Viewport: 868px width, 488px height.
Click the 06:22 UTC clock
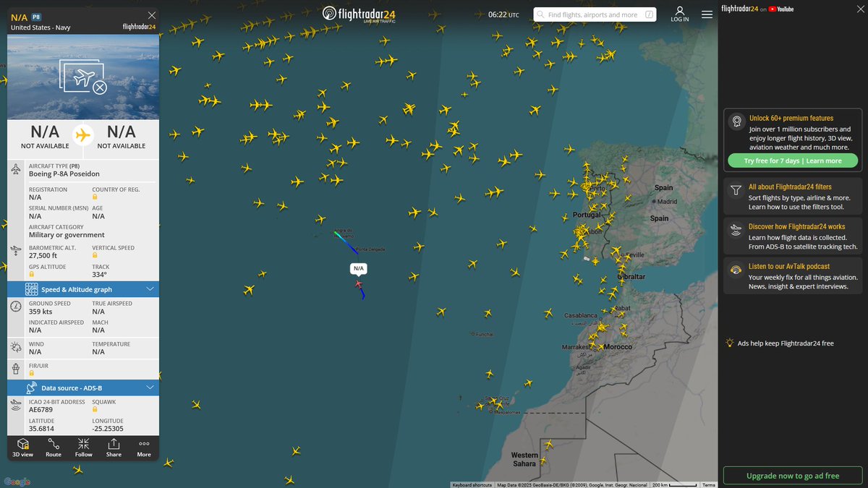[x=503, y=14]
